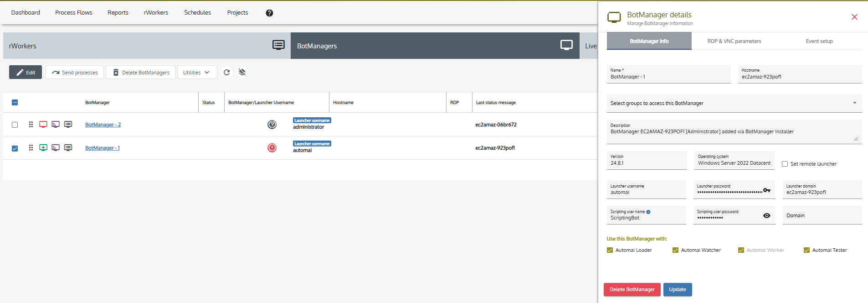Image resolution: width=868 pixels, height=303 pixels.
Task: Open Projects in top navigation
Action: point(237,12)
